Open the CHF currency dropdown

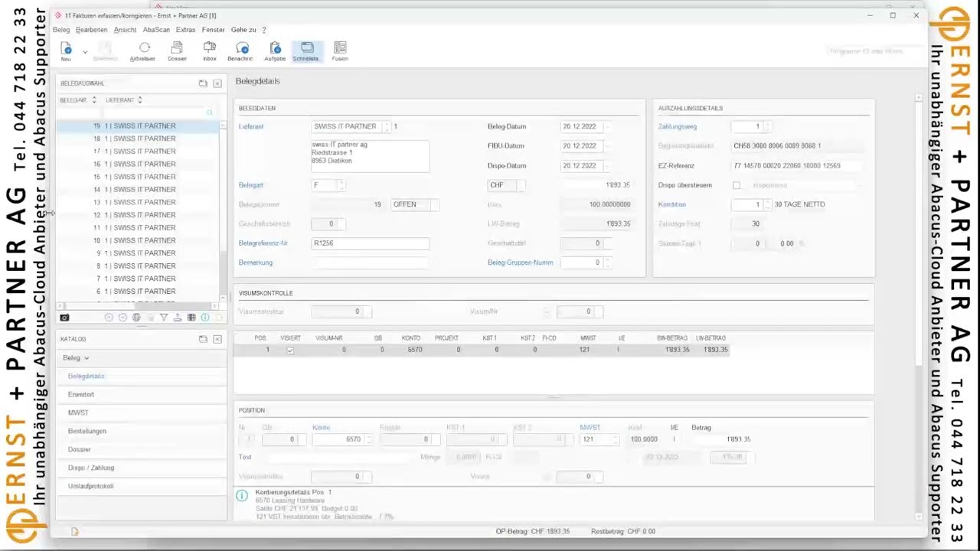pyautogui.click(x=521, y=185)
